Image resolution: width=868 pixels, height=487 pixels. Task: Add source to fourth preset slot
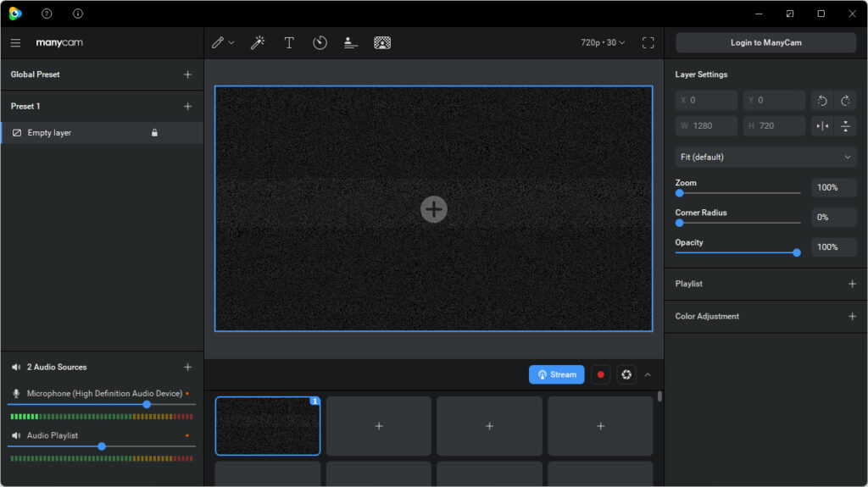click(x=601, y=426)
